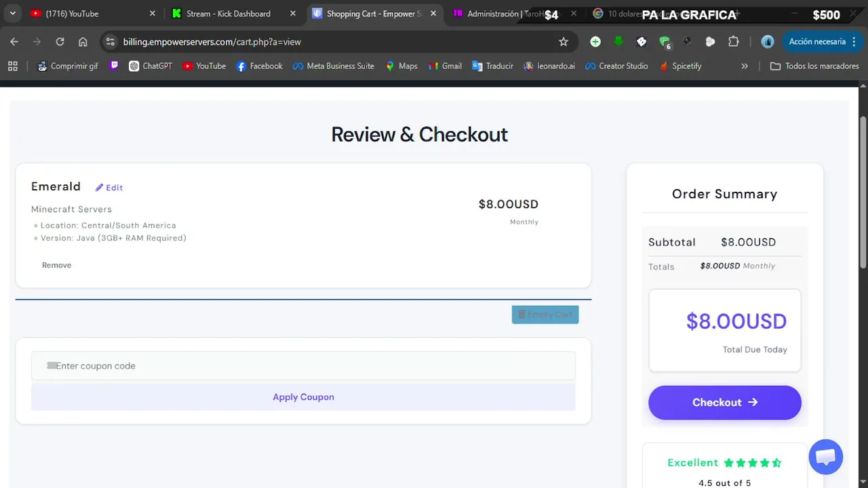Open the Gmail bookmark
868x488 pixels.
(x=445, y=66)
